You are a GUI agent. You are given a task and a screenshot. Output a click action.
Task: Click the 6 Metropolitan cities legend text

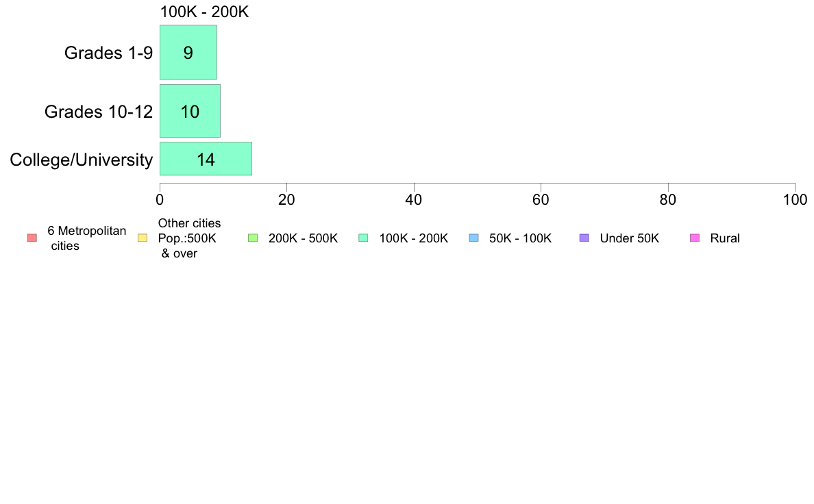coord(87,238)
